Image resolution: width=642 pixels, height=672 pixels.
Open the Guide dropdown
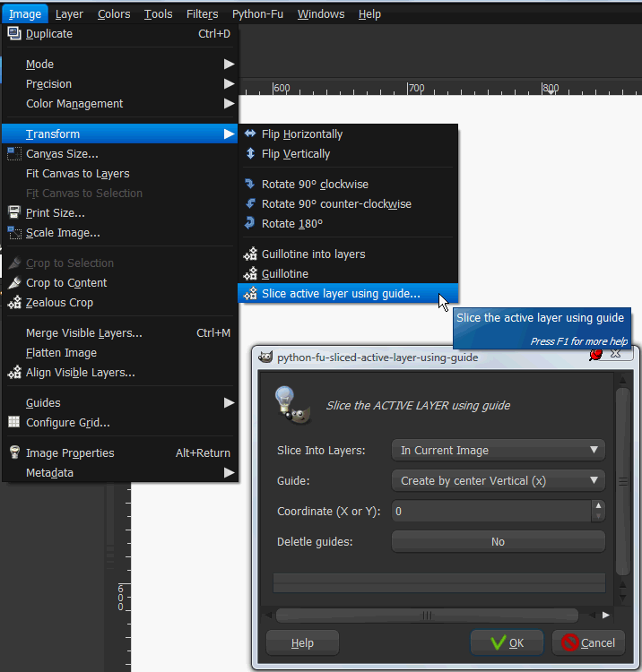tap(499, 480)
